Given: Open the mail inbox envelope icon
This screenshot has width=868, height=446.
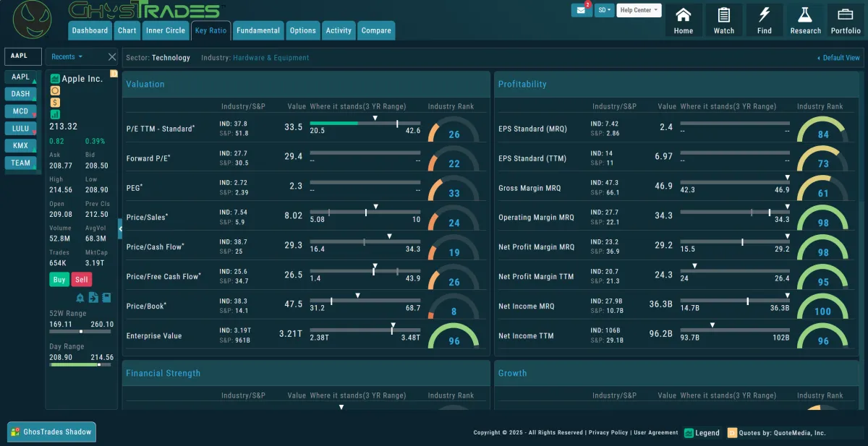Looking at the screenshot, I should tap(582, 10).
